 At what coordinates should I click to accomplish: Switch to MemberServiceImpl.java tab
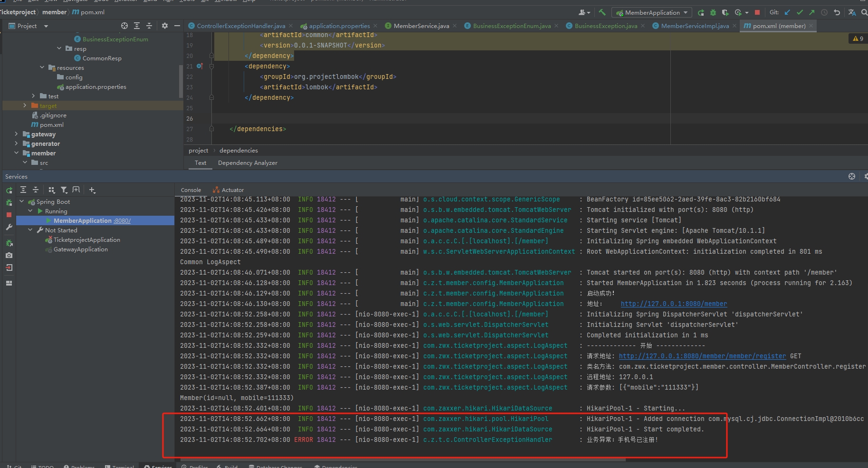(x=695, y=26)
